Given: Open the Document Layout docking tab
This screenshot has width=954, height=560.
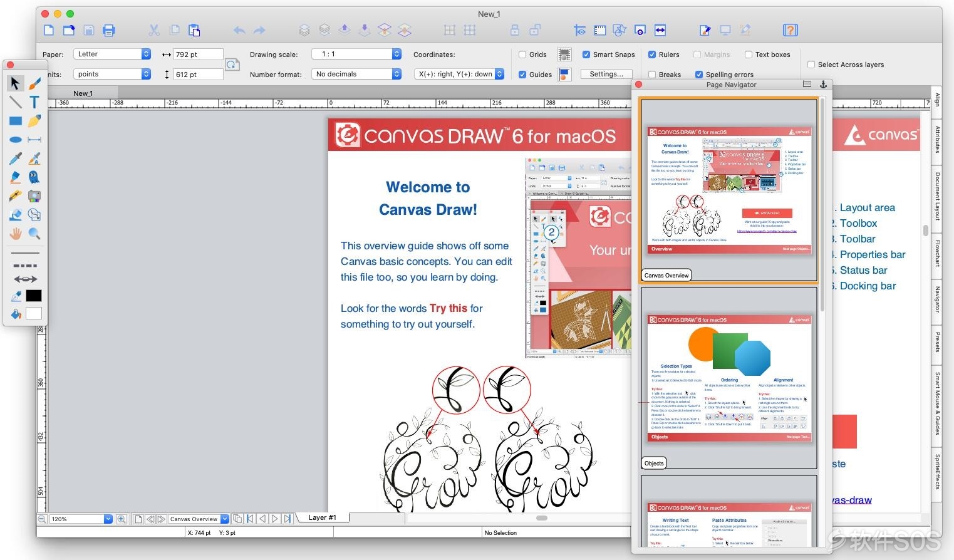Looking at the screenshot, I should point(937,196).
